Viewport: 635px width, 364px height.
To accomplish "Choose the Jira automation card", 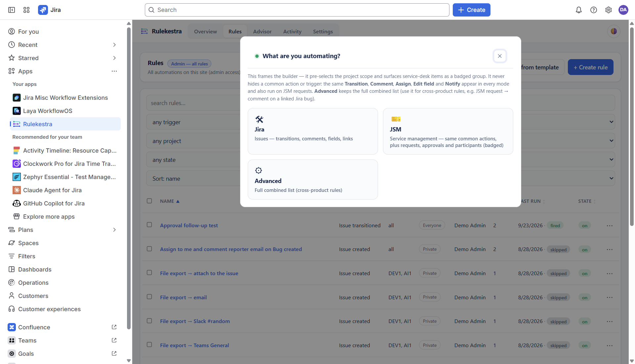I will click(x=313, y=131).
